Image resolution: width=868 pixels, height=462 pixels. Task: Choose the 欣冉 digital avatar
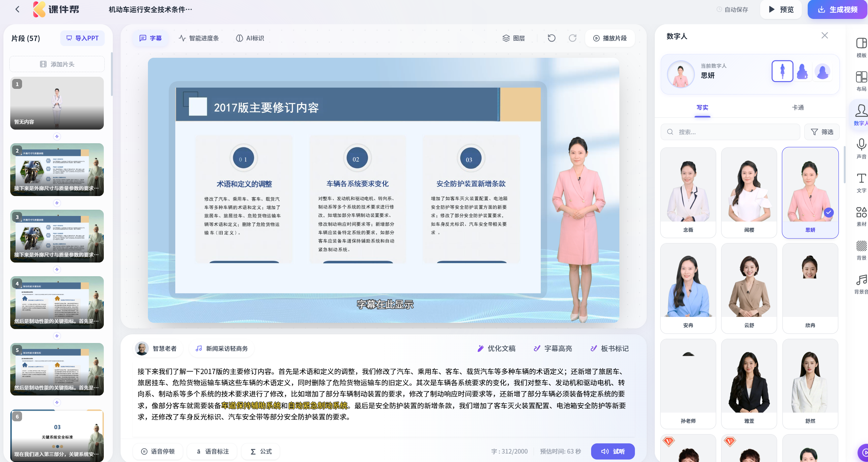pos(810,288)
